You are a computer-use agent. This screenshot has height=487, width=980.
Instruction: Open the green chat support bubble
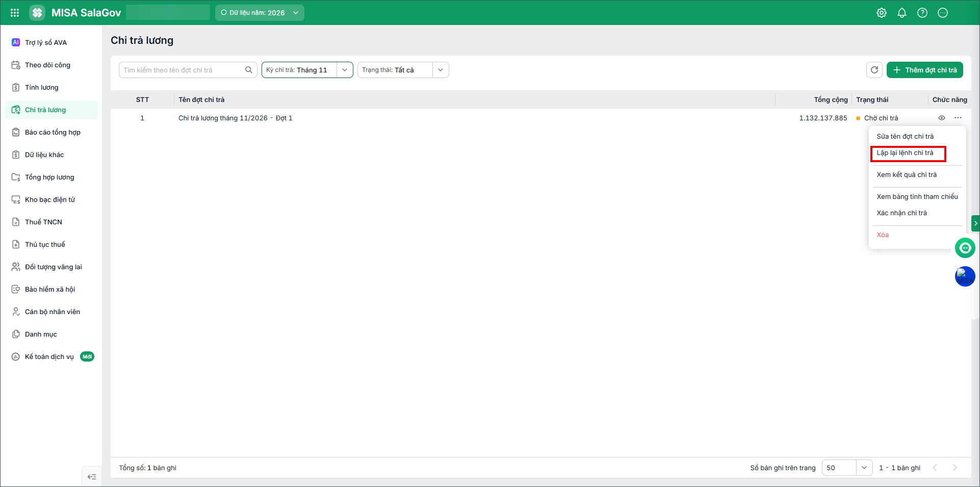[965, 248]
